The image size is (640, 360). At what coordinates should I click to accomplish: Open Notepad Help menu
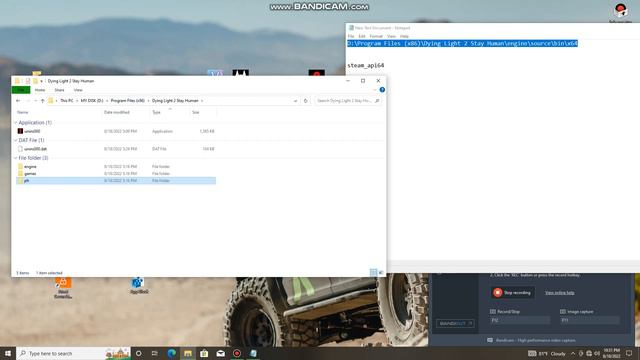pos(404,36)
